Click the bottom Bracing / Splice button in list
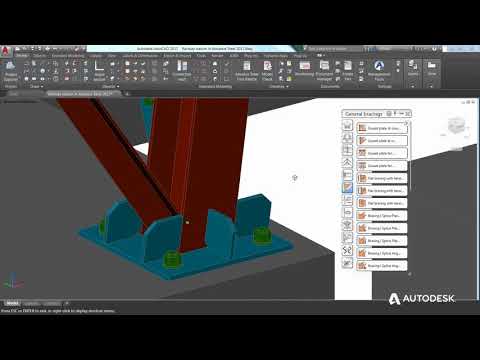This screenshot has width=480, height=360. (x=382, y=266)
